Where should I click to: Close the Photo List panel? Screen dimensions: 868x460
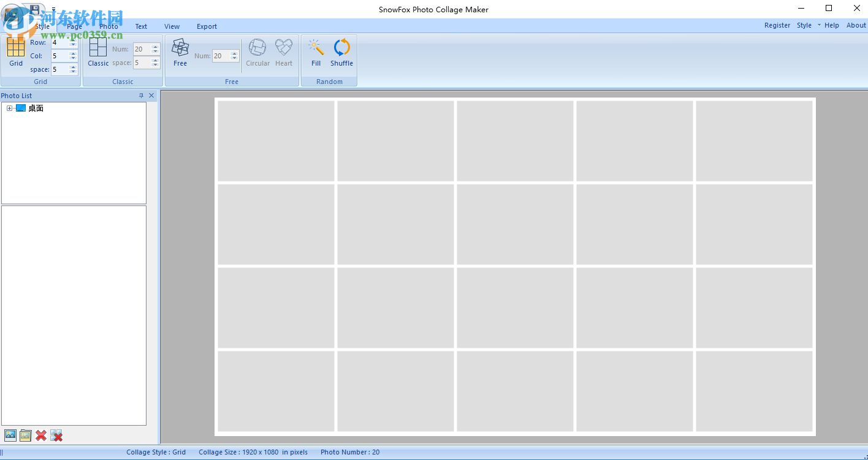[x=151, y=96]
